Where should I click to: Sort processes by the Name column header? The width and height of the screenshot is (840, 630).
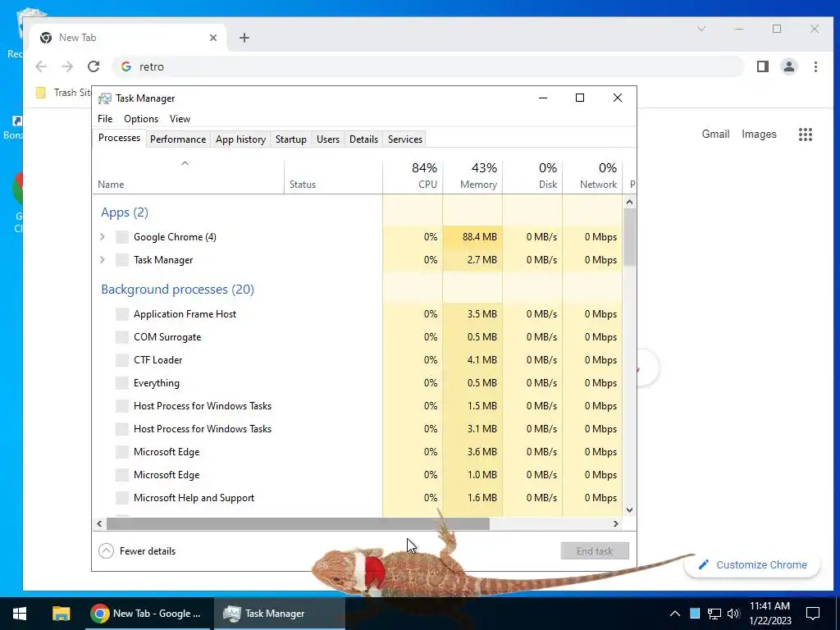[188, 177]
